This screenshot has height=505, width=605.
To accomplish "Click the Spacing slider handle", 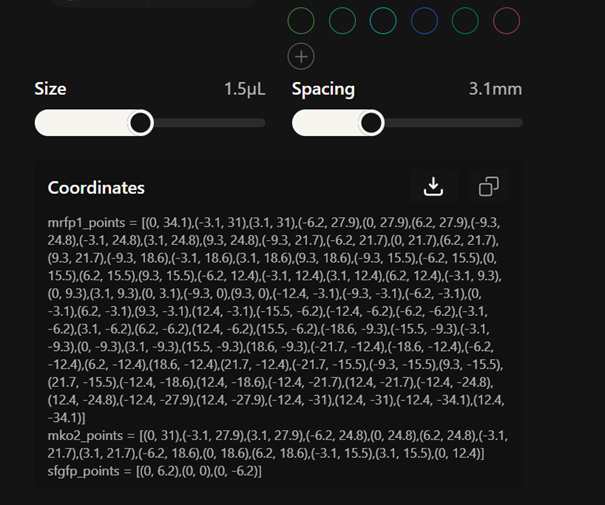I will coord(372,123).
